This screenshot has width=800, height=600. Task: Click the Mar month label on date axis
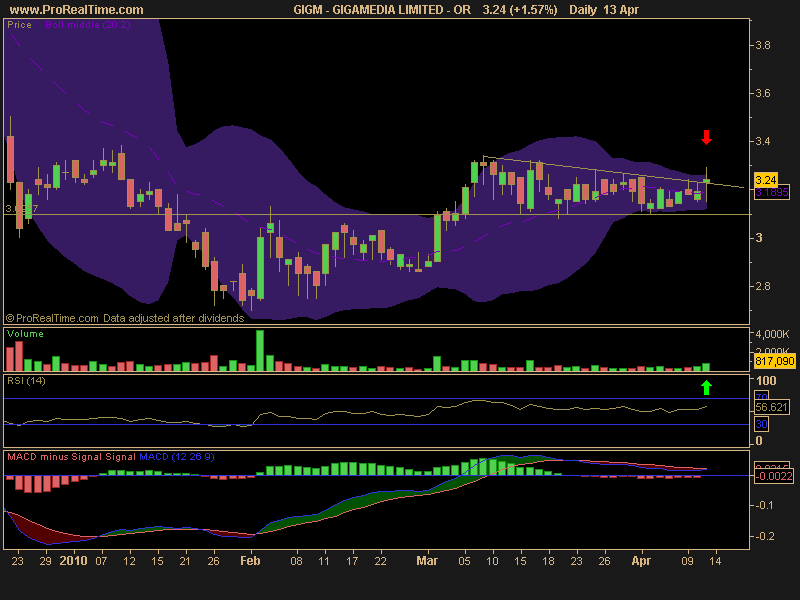[427, 561]
